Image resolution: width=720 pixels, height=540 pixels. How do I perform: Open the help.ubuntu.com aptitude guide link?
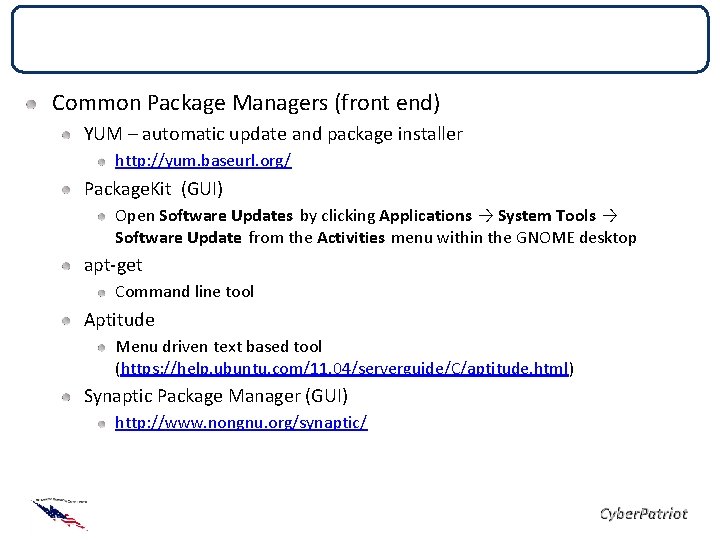pyautogui.click(x=344, y=368)
